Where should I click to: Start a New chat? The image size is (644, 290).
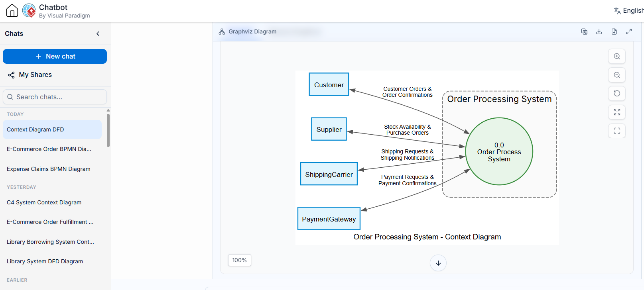[55, 56]
